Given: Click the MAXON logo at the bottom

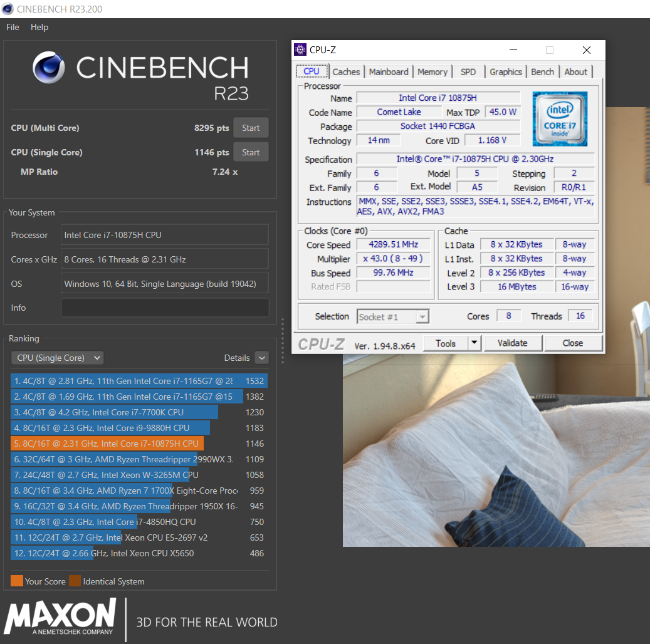Looking at the screenshot, I should (61, 617).
